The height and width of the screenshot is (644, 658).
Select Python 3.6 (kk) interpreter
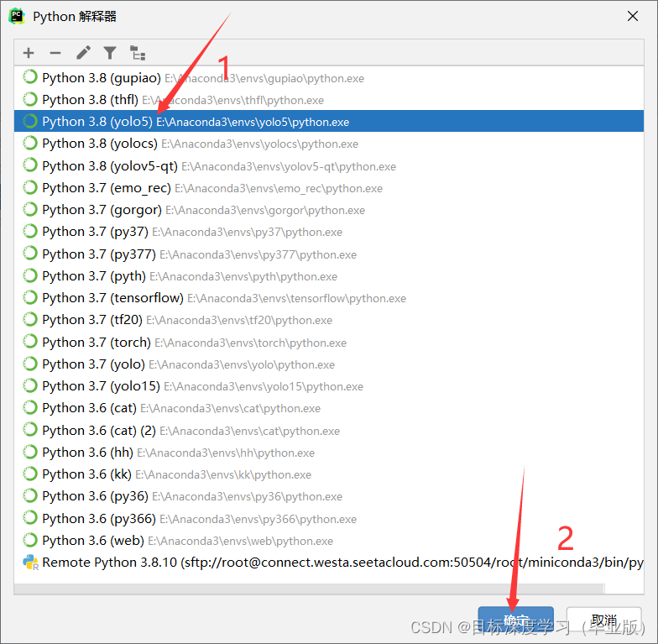pyautogui.click(x=329, y=474)
